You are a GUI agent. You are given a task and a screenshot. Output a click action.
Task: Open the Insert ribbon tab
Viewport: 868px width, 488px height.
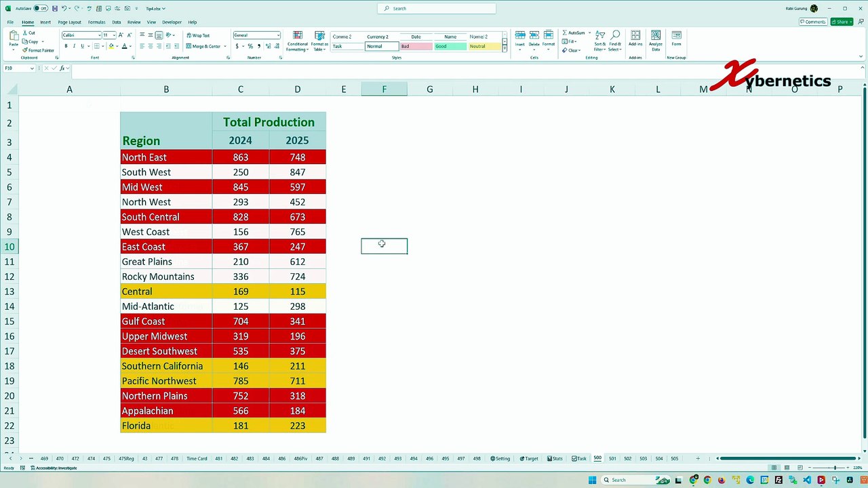click(x=45, y=22)
